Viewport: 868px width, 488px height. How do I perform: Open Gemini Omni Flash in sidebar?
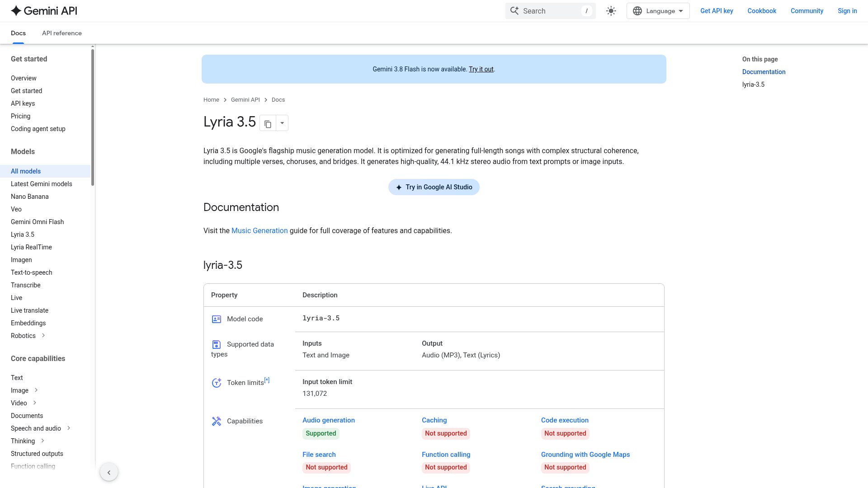pos(37,222)
